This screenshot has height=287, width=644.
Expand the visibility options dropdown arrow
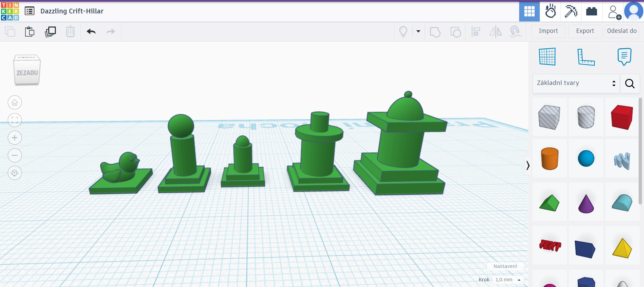(x=418, y=32)
